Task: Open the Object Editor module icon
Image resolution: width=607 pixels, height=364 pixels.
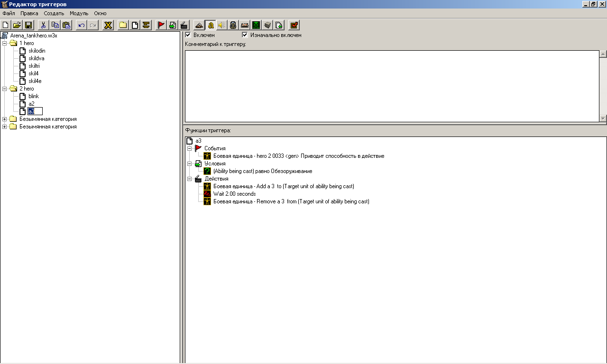Action: [233, 25]
